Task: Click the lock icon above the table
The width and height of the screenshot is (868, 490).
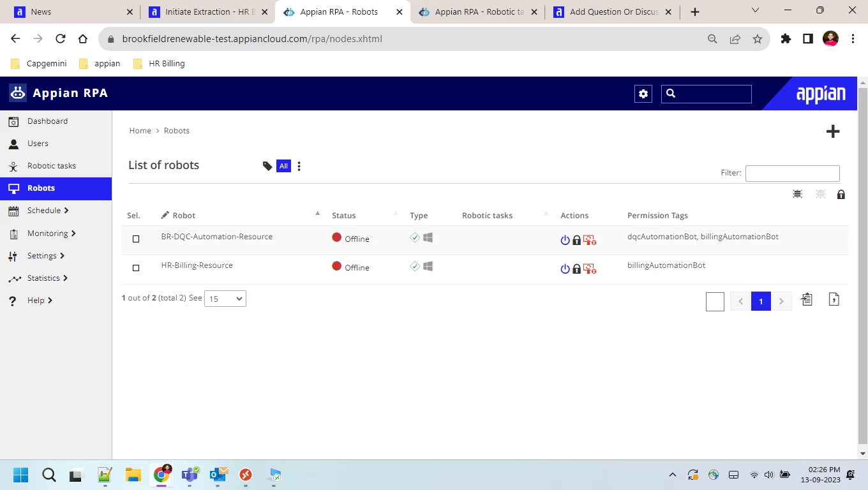Action: click(841, 194)
